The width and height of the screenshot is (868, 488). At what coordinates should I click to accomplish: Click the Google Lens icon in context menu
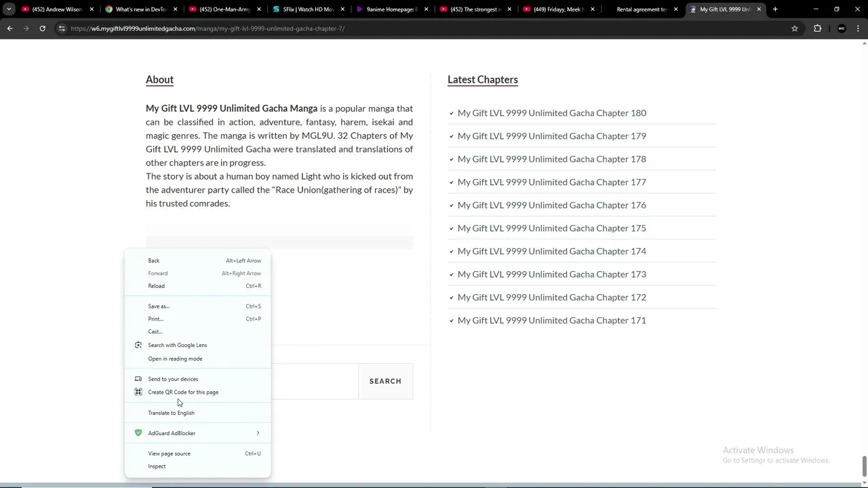[x=138, y=345]
